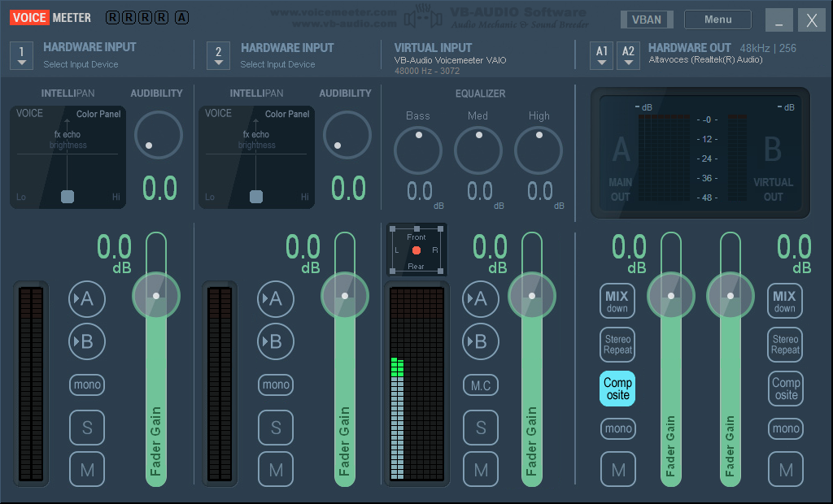The width and height of the screenshot is (833, 504).
Task: Click the Virtual Input level meter
Action: 417,384
